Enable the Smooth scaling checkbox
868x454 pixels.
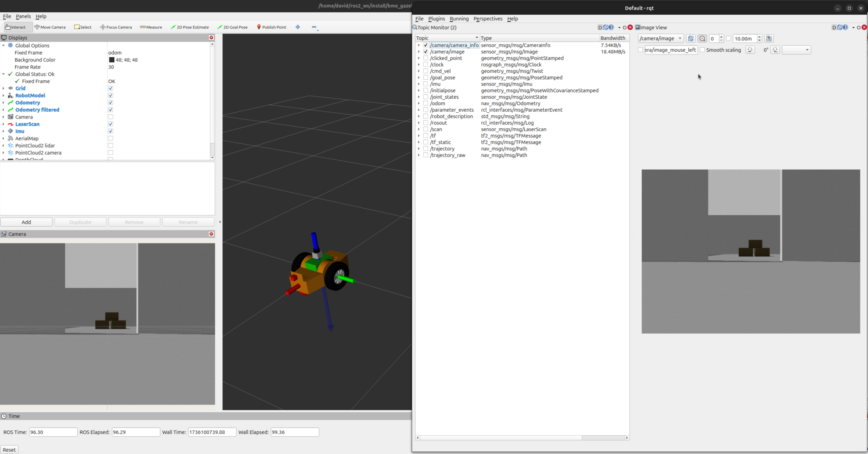tap(702, 50)
